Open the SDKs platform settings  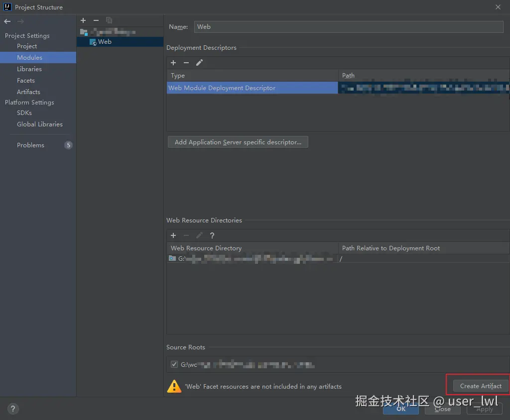pyautogui.click(x=24, y=113)
